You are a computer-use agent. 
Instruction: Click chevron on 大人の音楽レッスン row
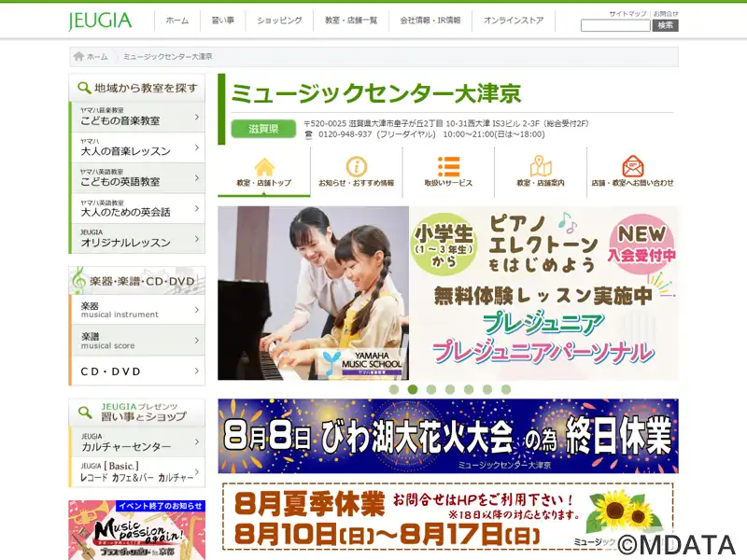coord(197,147)
